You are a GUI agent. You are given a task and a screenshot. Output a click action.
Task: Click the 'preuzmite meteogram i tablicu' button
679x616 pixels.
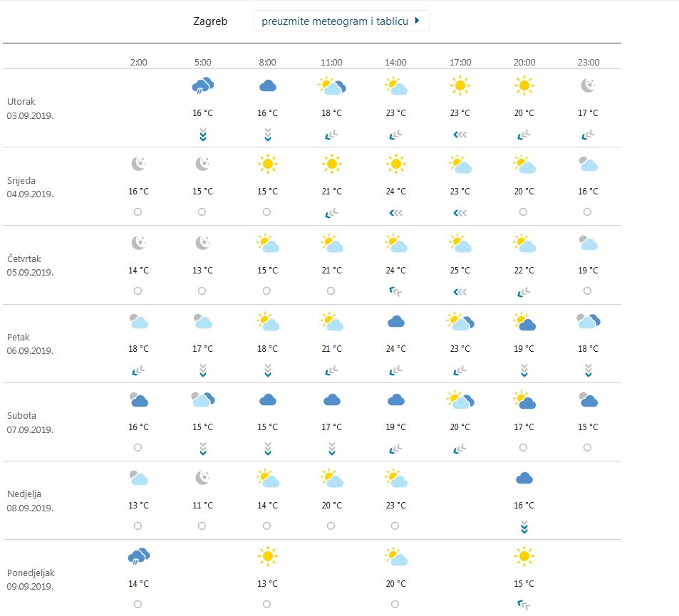(341, 21)
